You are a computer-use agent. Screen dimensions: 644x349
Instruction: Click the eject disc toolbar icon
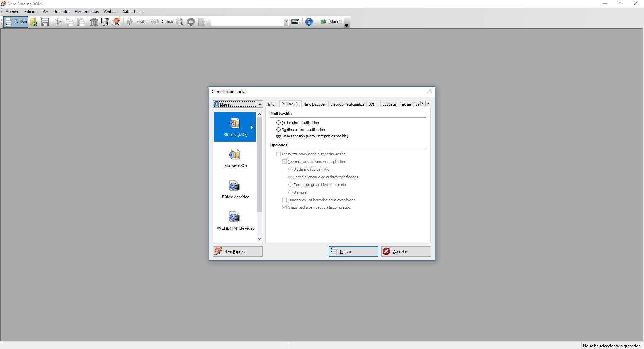tap(191, 22)
